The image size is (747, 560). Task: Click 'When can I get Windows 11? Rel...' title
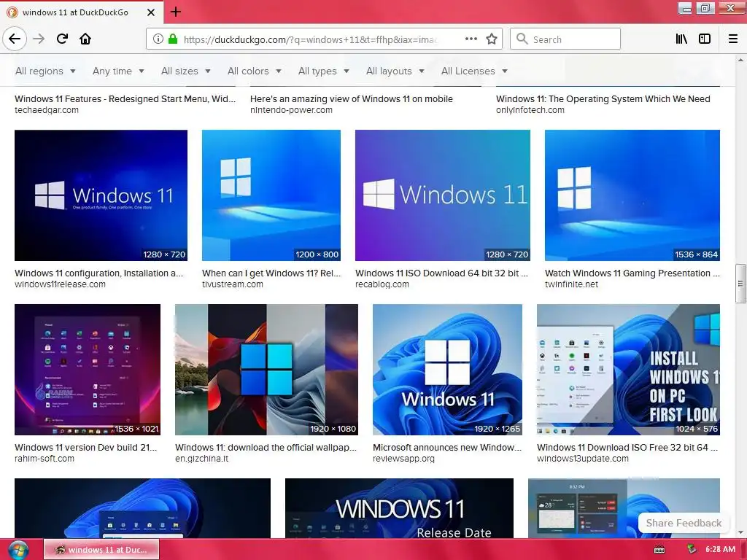coord(271,273)
